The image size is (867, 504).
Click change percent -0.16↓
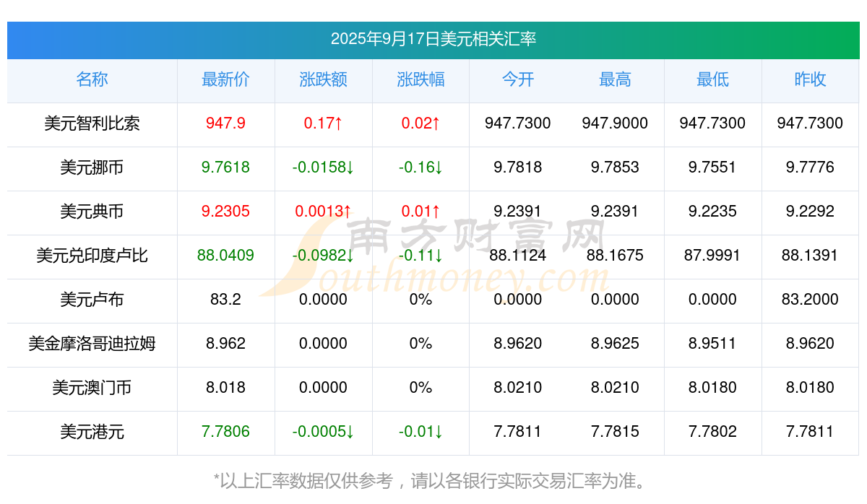(x=420, y=168)
